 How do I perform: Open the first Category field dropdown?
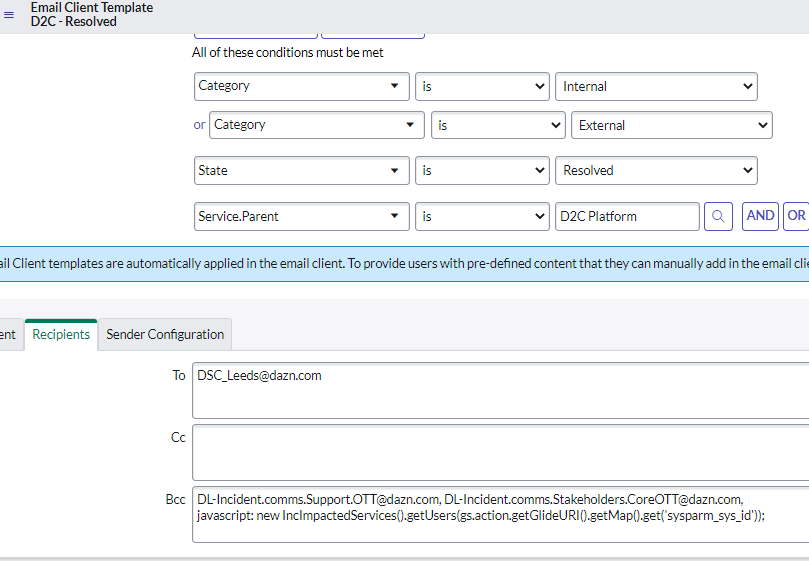pyautogui.click(x=302, y=86)
